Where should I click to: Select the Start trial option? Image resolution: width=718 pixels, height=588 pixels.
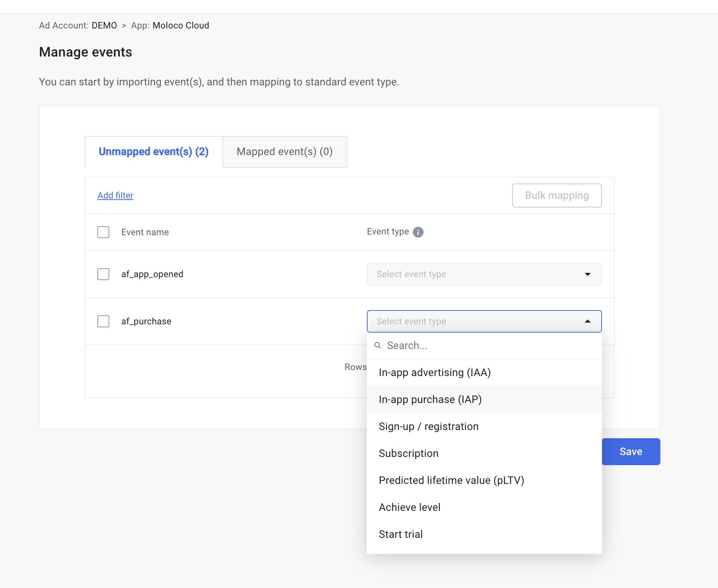pos(401,534)
